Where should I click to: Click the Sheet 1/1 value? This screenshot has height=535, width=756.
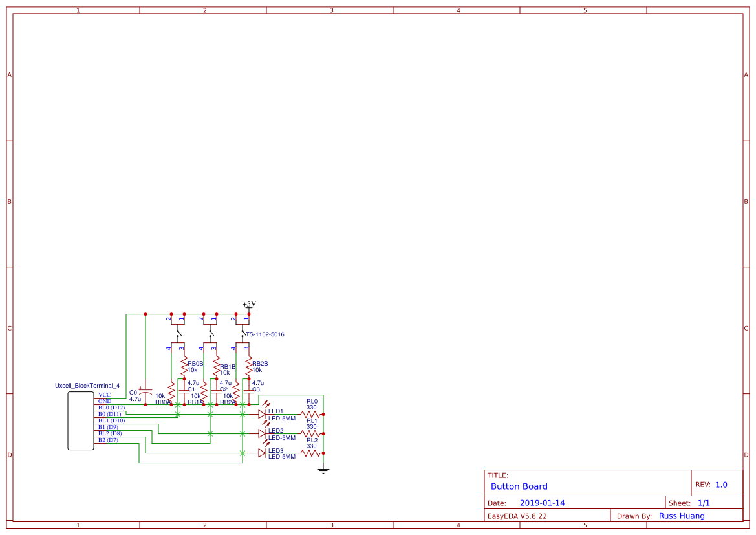point(704,503)
